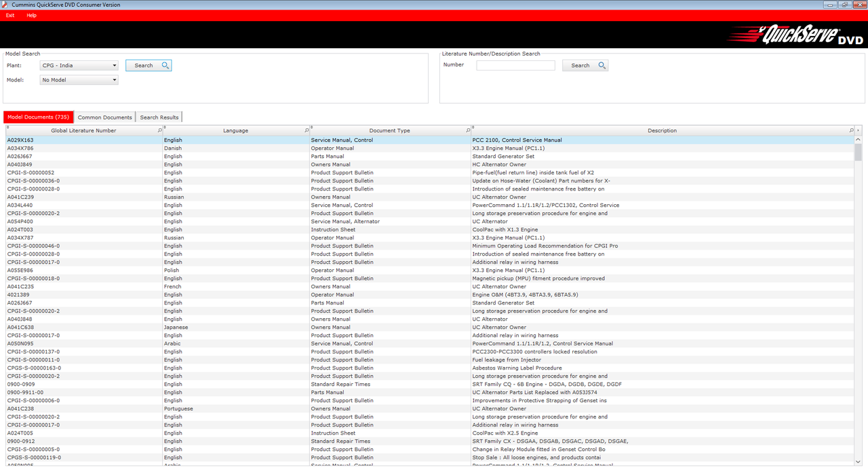
Task: Select row A055E986
Action: tap(429, 271)
